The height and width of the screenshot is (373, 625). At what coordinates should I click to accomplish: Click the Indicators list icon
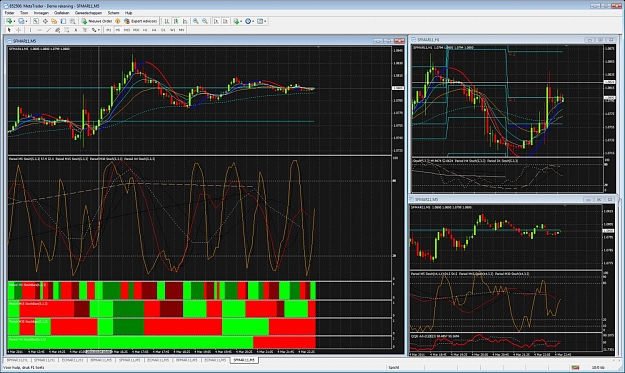[x=236, y=21]
